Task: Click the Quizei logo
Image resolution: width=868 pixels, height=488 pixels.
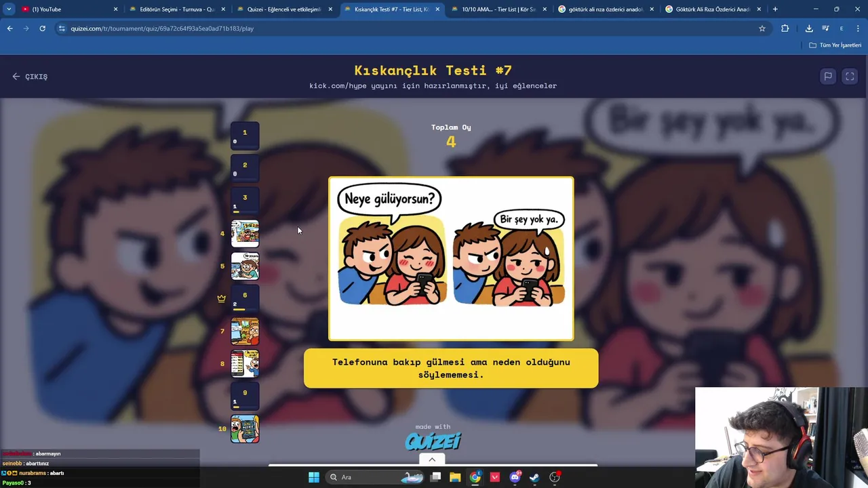Action: (x=433, y=441)
